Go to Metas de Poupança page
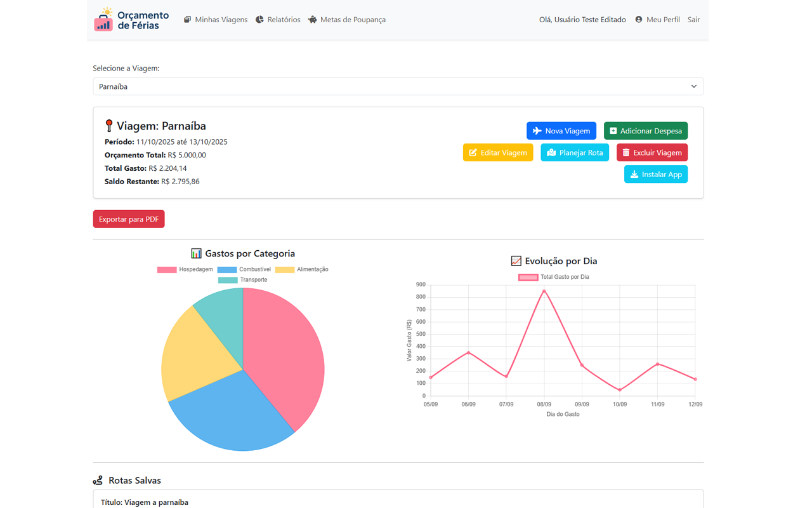The height and width of the screenshot is (508, 812). [x=353, y=20]
